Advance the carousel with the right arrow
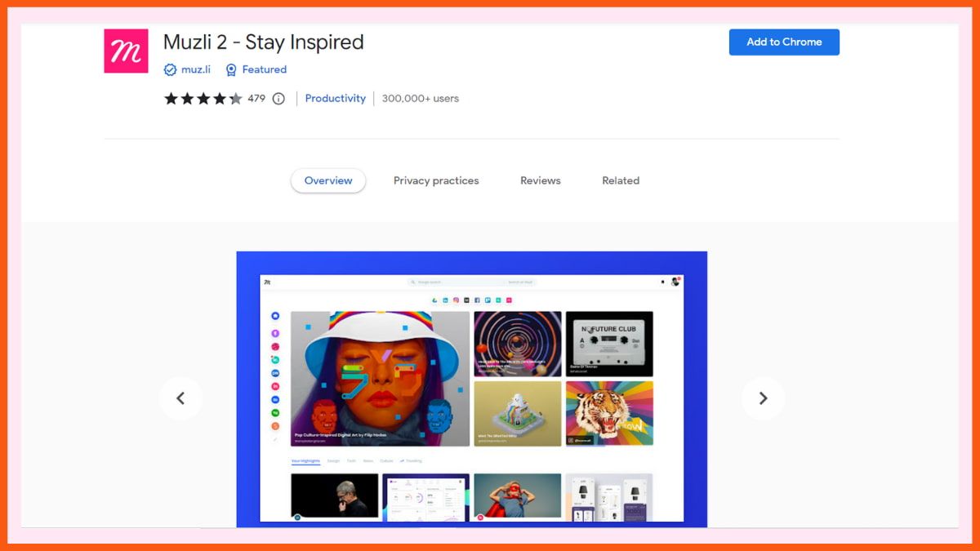The height and width of the screenshot is (551, 980). pyautogui.click(x=764, y=398)
